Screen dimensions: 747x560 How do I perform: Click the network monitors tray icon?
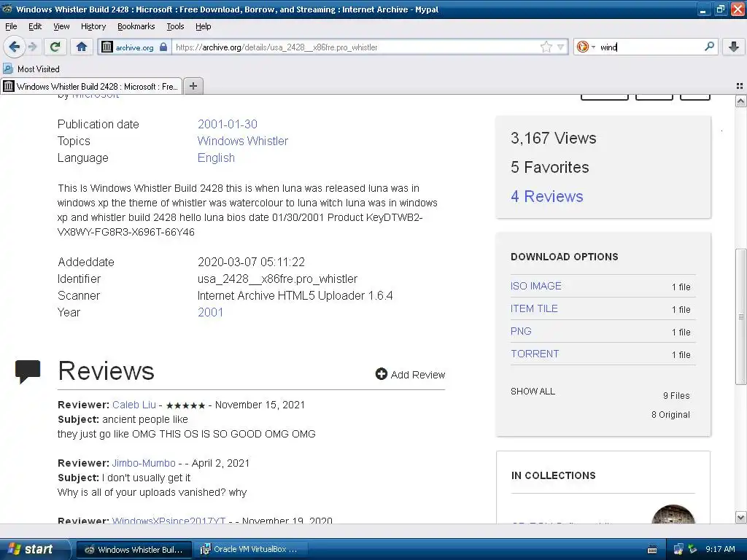pos(679,550)
